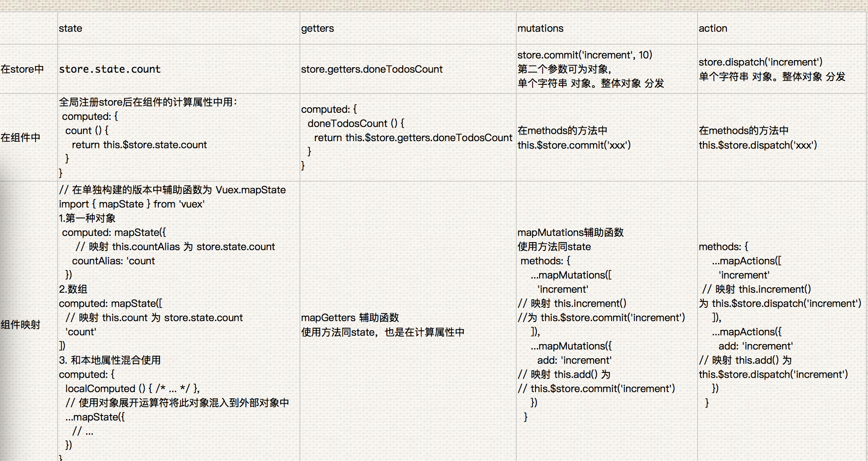Click '// 使用对象展开运算符将此对象混入到外部对象中' comment
Image resolution: width=868 pixels, height=461 pixels.
tap(177, 403)
